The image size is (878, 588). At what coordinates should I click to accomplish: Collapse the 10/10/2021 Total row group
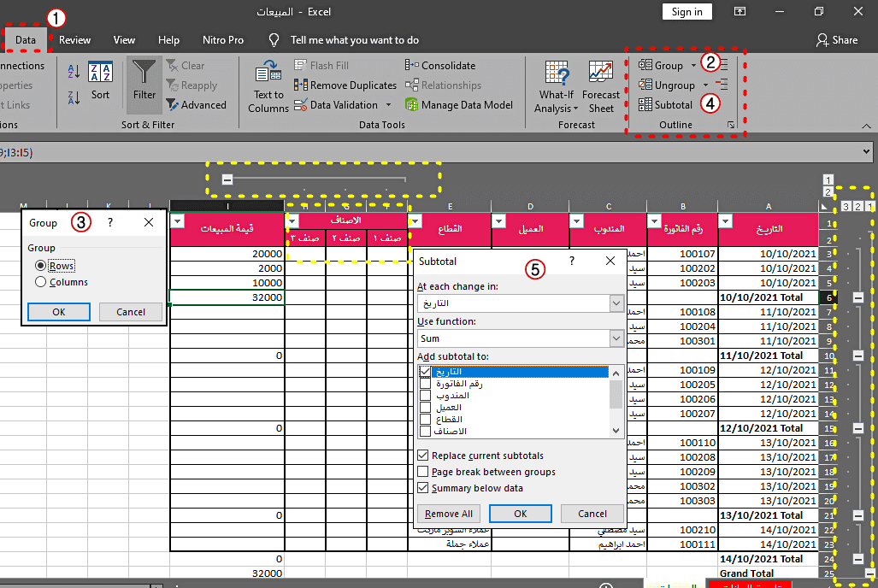pos(857,297)
